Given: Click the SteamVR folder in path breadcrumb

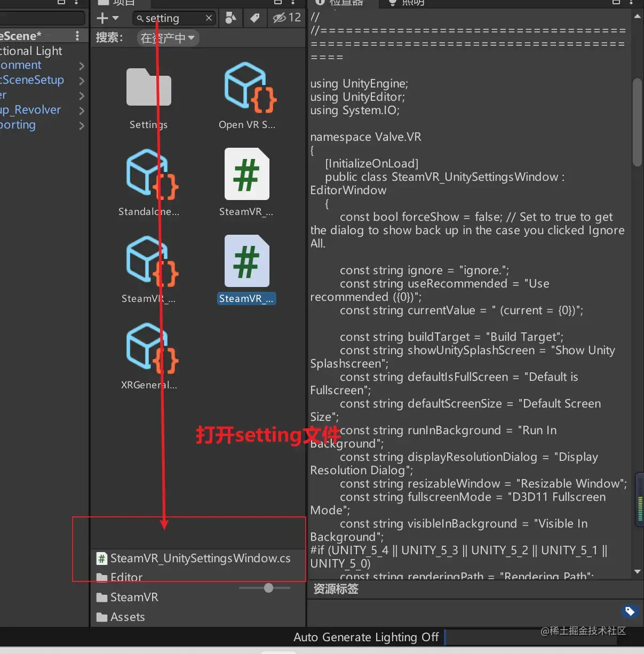Looking at the screenshot, I should [x=127, y=597].
